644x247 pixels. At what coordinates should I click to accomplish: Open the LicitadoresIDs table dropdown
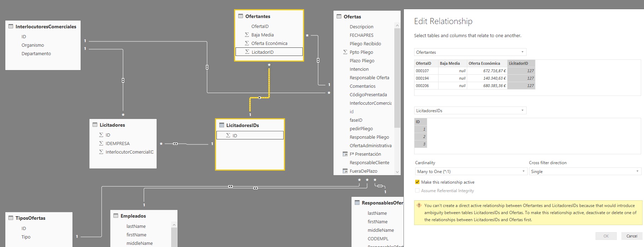click(470, 110)
